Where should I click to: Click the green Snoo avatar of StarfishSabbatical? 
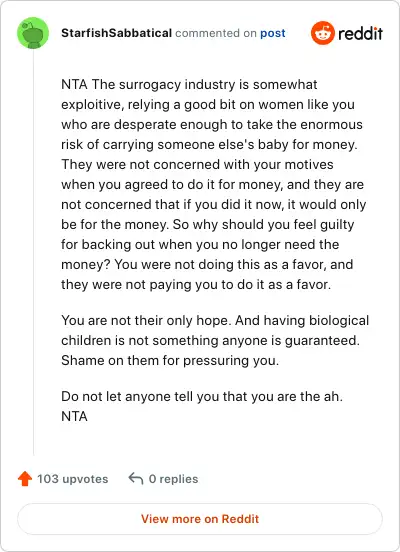coord(33,33)
